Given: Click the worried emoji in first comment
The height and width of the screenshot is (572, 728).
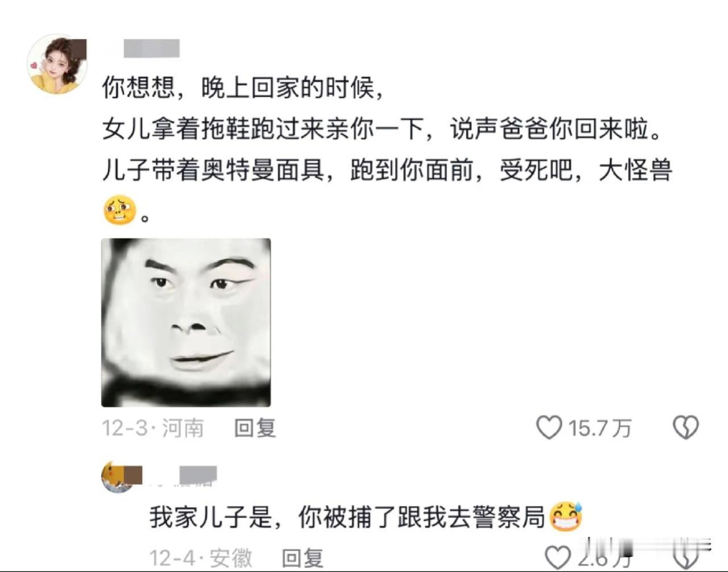Looking at the screenshot, I should pyautogui.click(x=120, y=210).
